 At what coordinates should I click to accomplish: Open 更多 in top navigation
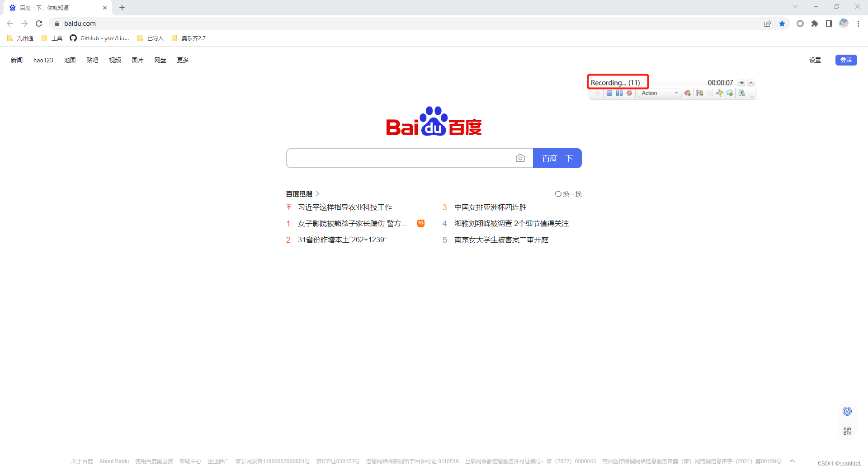click(x=183, y=60)
